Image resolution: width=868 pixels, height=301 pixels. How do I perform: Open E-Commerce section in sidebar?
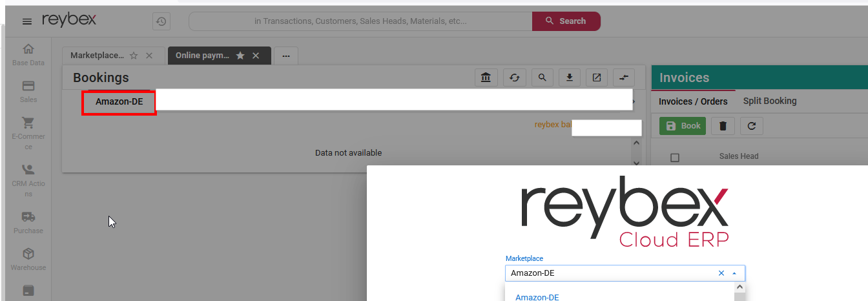[28, 134]
